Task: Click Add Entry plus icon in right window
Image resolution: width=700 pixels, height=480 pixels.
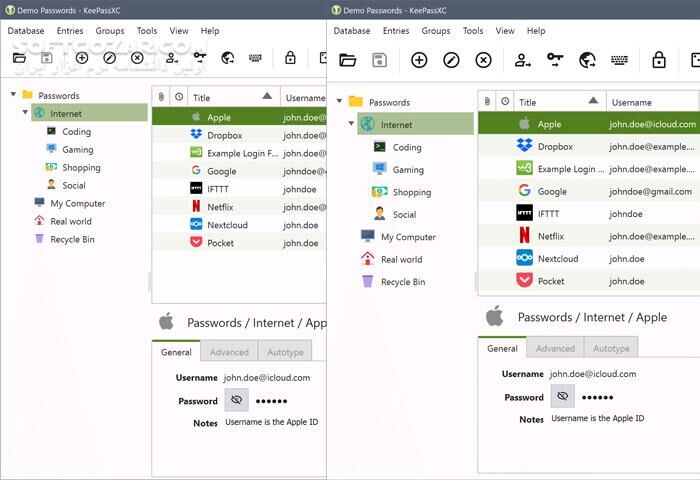Action: (419, 60)
